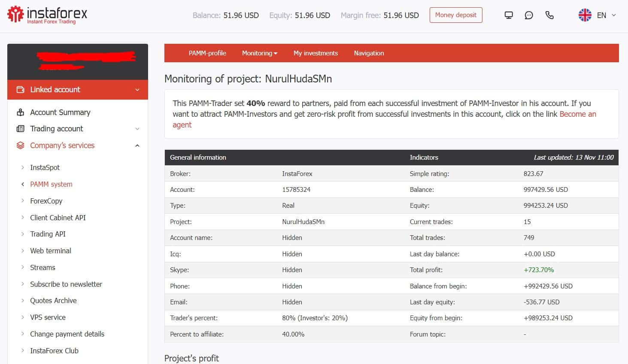Open the EN language selector
The width and height of the screenshot is (628, 364).
pyautogui.click(x=606, y=15)
